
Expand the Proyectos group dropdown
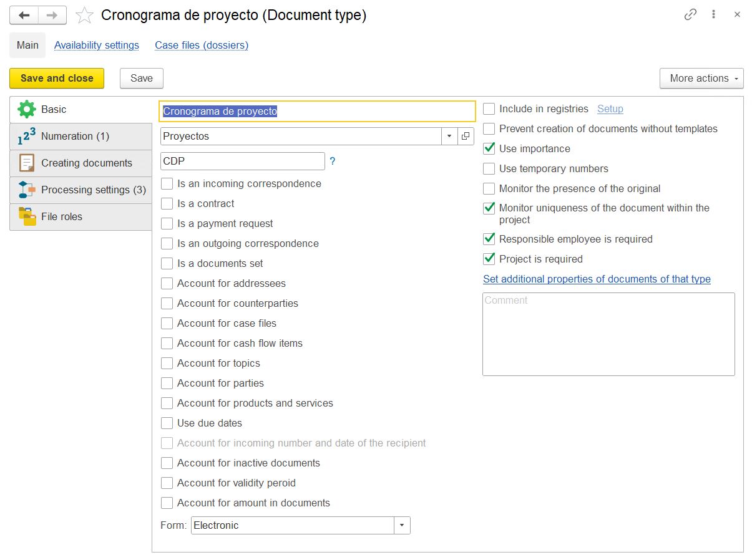tap(449, 136)
